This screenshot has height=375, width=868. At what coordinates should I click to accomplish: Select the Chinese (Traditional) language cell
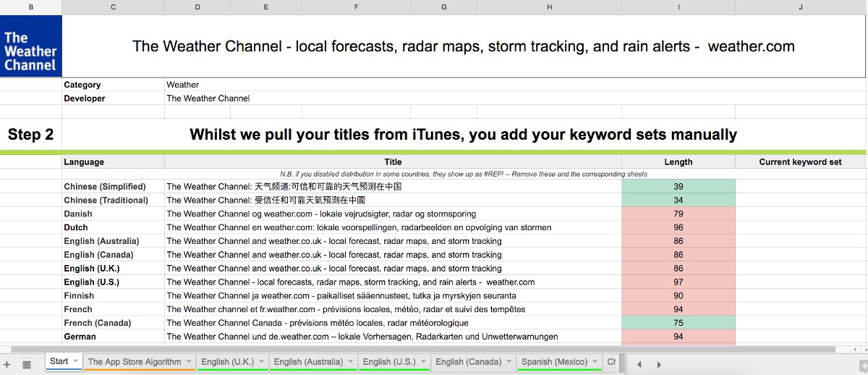click(x=113, y=201)
